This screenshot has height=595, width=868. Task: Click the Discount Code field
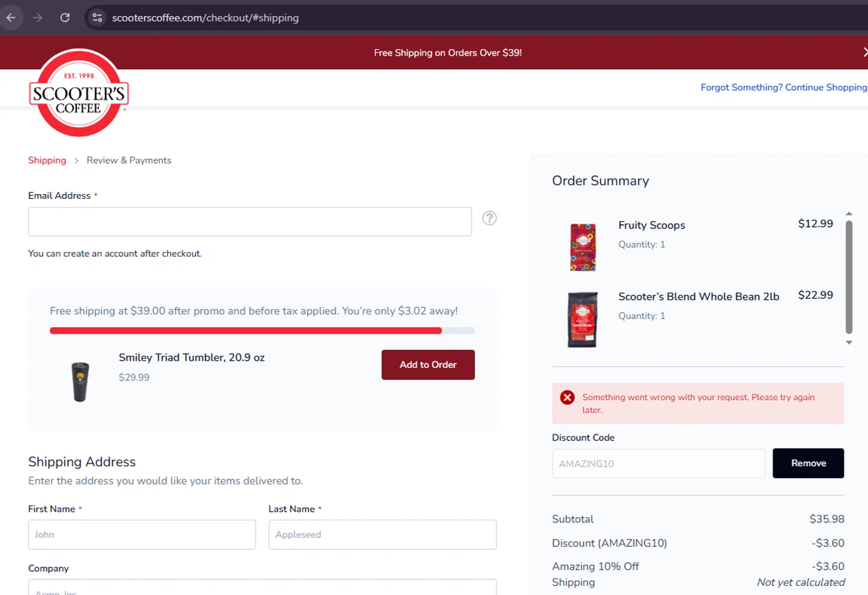659,464
